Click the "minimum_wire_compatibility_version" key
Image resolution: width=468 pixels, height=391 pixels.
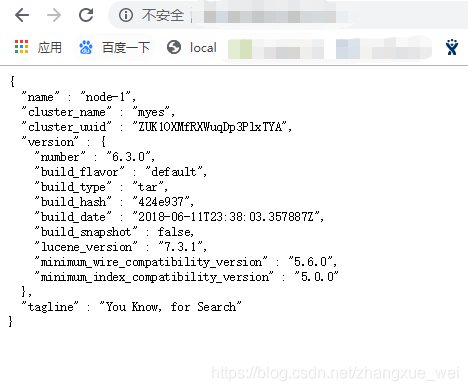151,262
